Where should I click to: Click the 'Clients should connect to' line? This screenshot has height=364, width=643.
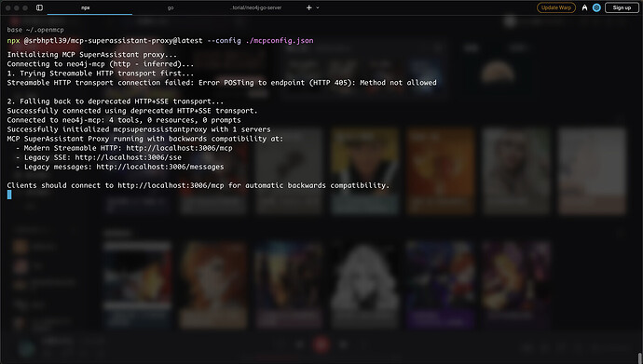click(198, 185)
